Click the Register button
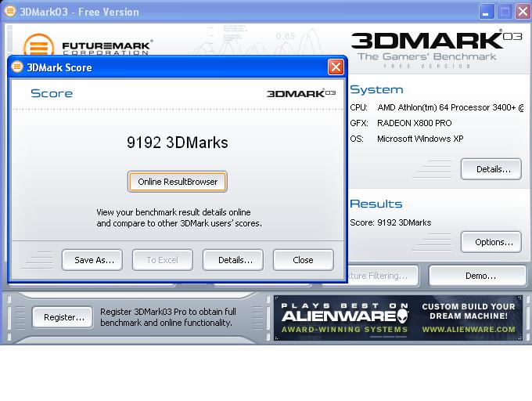Viewport: 532px width, 401px height. tap(63, 317)
